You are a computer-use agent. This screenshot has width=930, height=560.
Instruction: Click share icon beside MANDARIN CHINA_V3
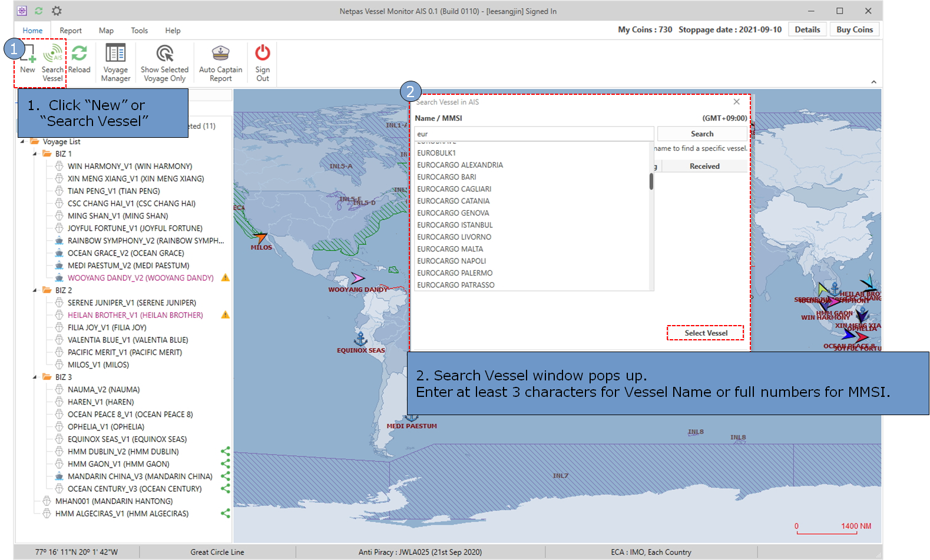[225, 476]
